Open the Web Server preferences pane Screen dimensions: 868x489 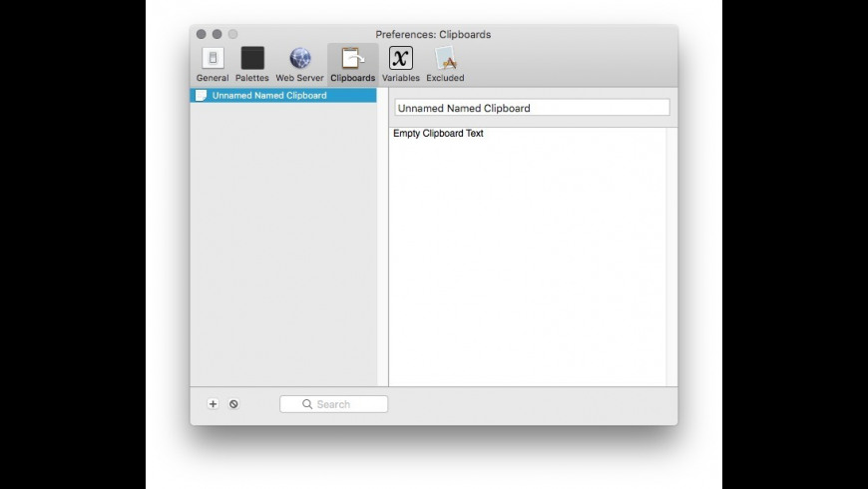click(x=299, y=64)
